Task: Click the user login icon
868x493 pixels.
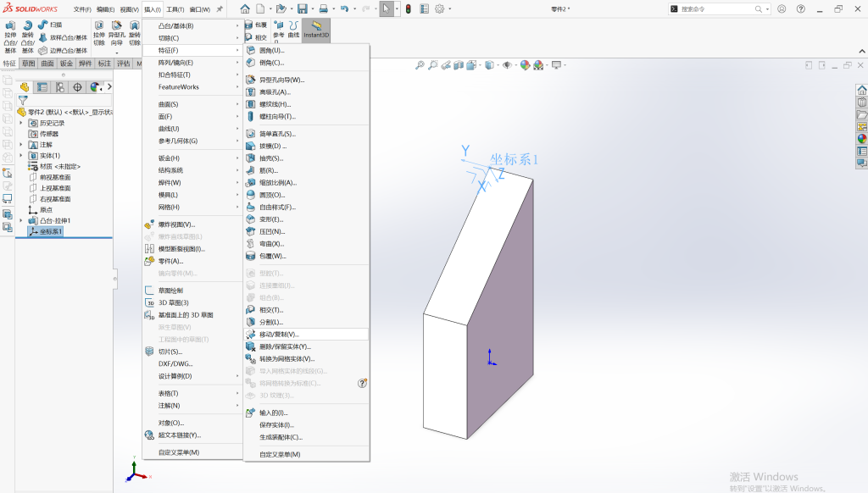Action: click(x=782, y=8)
